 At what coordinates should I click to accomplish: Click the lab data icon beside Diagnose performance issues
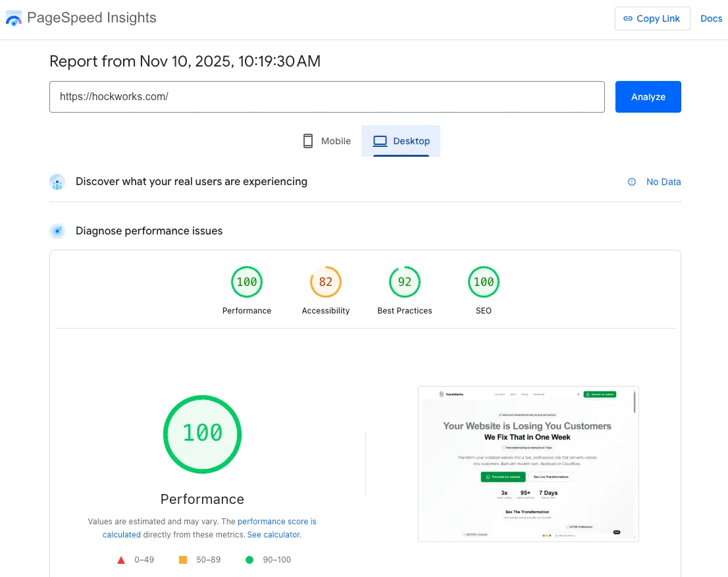click(57, 231)
